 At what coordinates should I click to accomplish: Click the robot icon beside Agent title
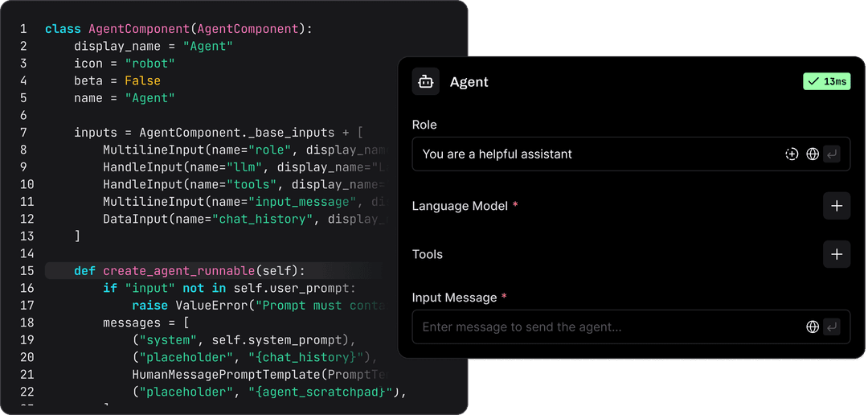tap(425, 82)
